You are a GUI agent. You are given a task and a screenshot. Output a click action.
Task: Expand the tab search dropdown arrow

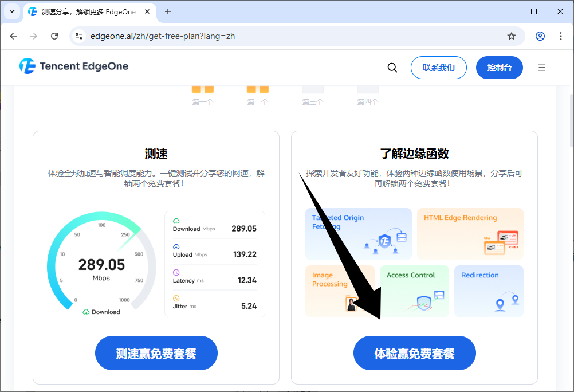point(11,11)
